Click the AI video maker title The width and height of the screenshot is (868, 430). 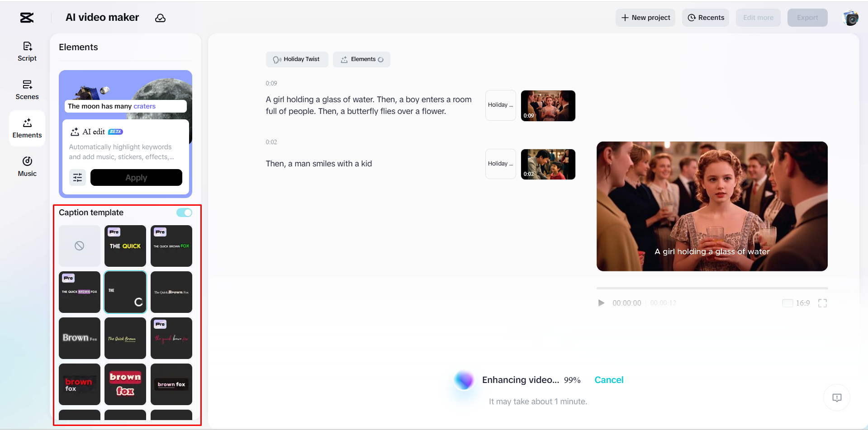pos(102,18)
